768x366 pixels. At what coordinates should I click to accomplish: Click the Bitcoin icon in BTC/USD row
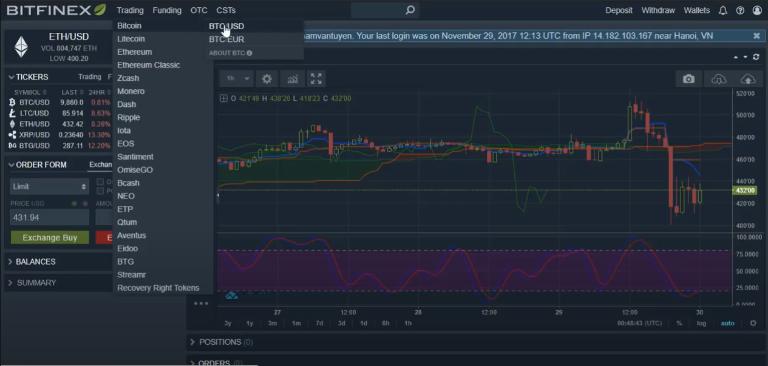pos(12,102)
